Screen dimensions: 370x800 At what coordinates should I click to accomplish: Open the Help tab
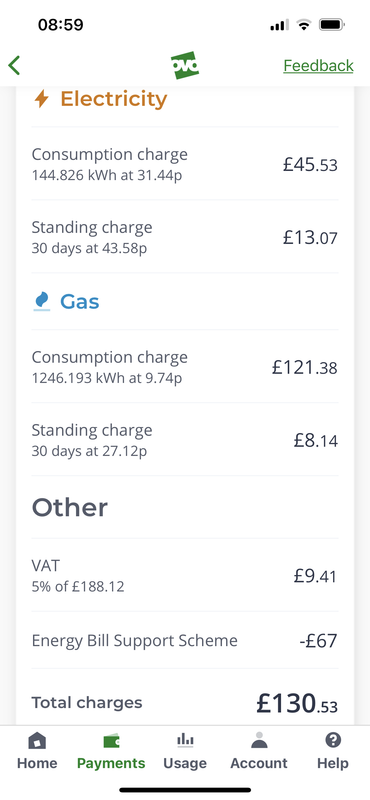point(333,751)
